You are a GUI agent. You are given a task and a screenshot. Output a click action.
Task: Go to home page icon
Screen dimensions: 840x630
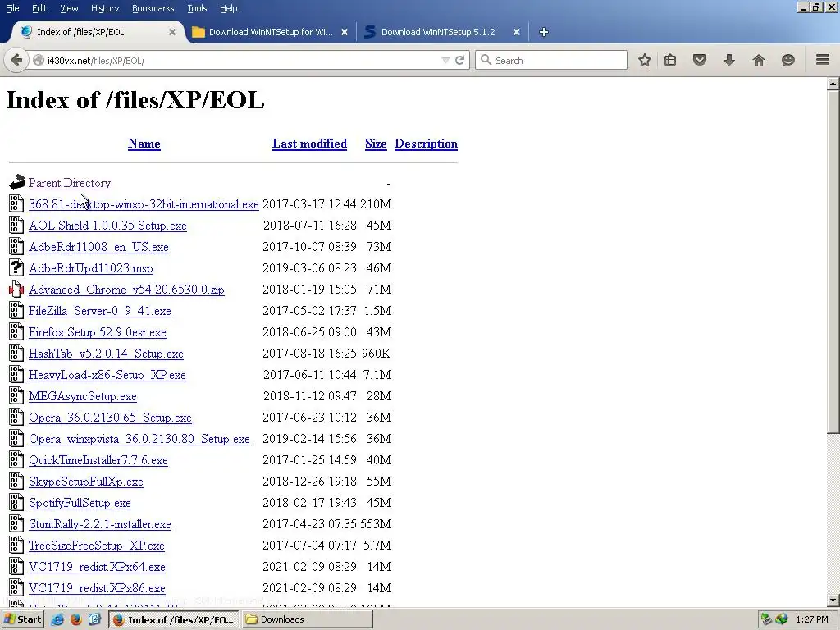coord(759,60)
